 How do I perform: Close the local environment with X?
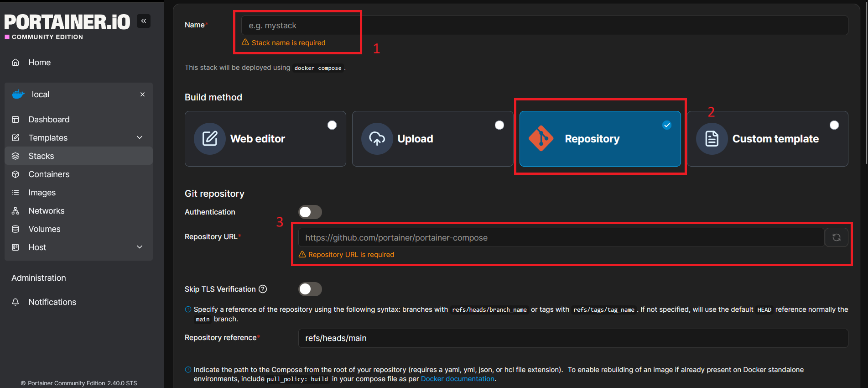(143, 94)
